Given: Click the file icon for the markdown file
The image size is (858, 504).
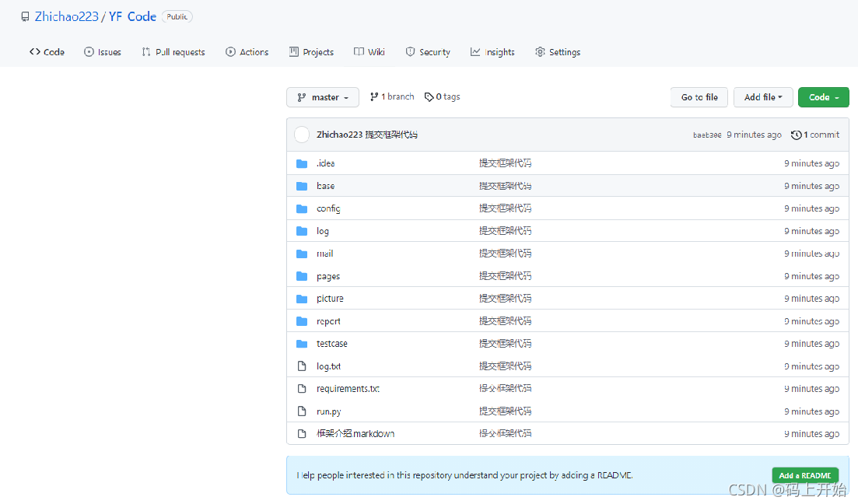Looking at the screenshot, I should pyautogui.click(x=302, y=433).
